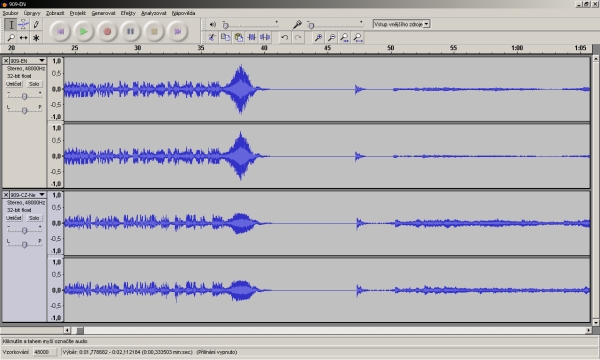The image size is (600, 360).
Task: Open the input source dropdown Vstup vnějšího zdroje
Action: click(401, 24)
